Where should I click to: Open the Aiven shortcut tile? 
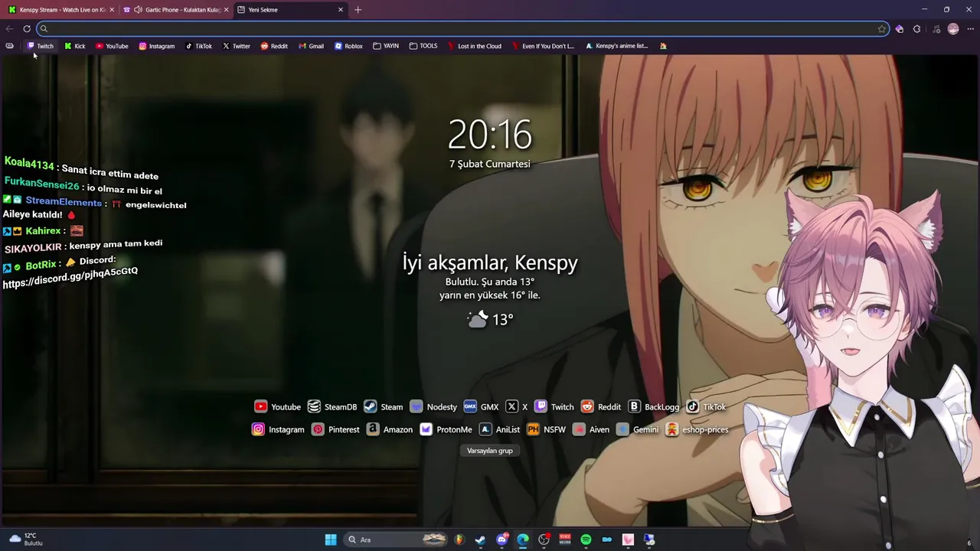tap(591, 430)
